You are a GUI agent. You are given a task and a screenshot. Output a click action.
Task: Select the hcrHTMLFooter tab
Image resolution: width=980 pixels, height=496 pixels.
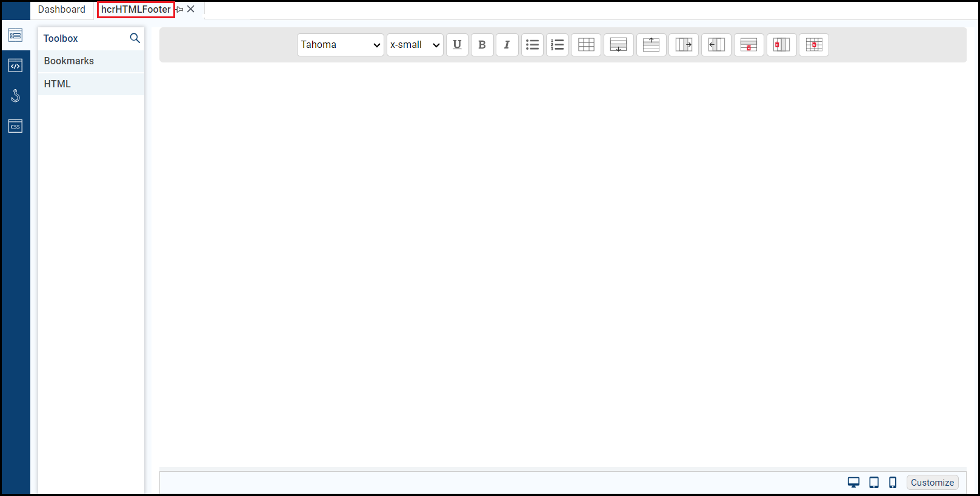[x=136, y=10]
